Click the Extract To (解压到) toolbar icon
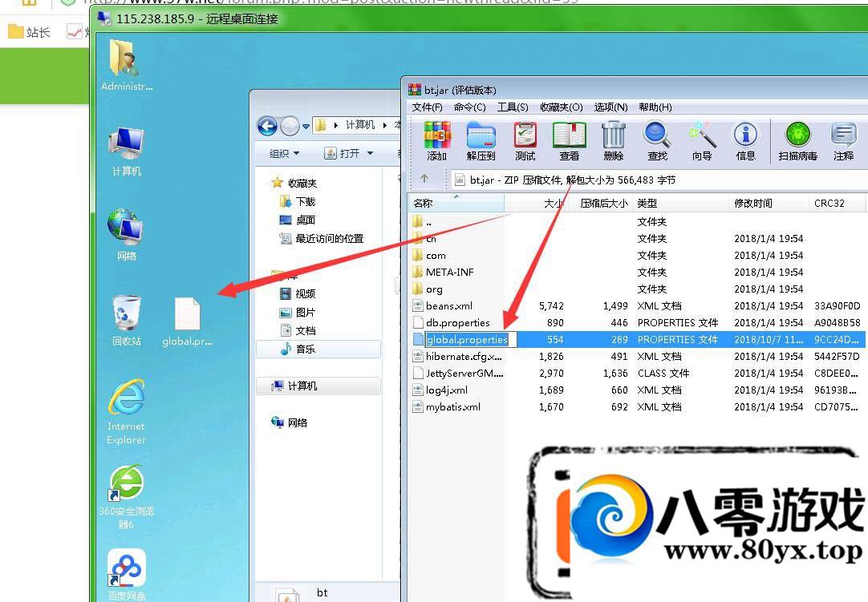Screen dimensions: 868x602 (x=481, y=141)
